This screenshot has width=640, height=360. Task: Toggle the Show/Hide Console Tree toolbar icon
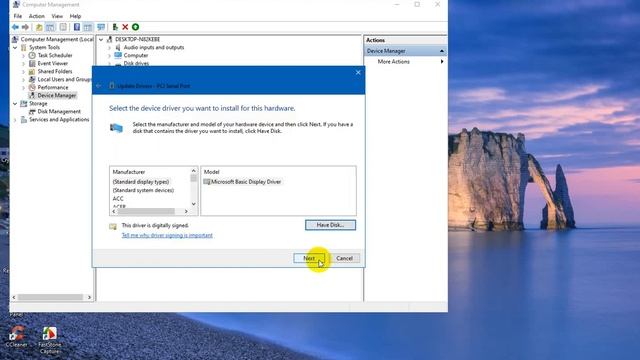[50, 27]
